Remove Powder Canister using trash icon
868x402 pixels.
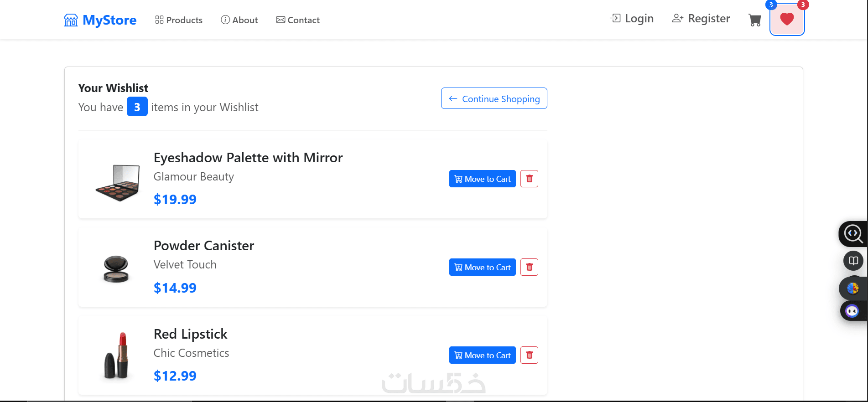pos(529,267)
